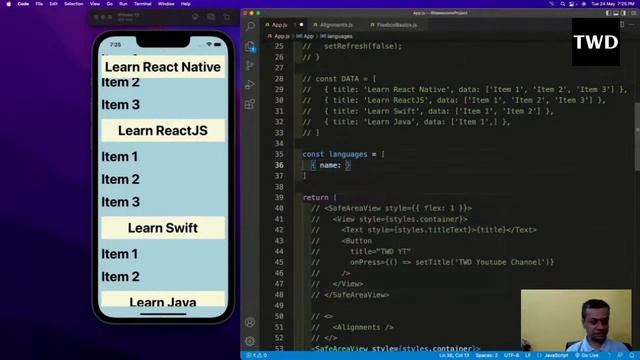Switch to the App.js tab
This screenshot has height=360, width=640.
point(280,25)
